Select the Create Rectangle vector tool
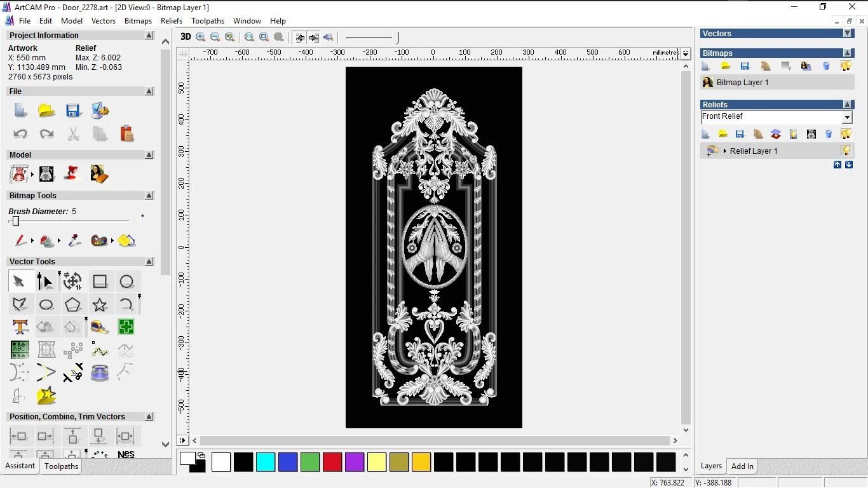Image resolution: width=868 pixels, height=488 pixels. point(100,281)
